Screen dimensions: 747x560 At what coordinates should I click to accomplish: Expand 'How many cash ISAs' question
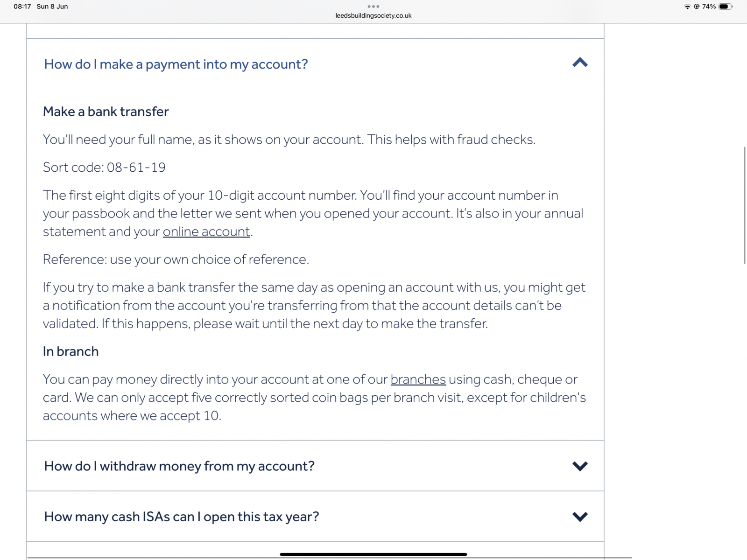tap(182, 517)
